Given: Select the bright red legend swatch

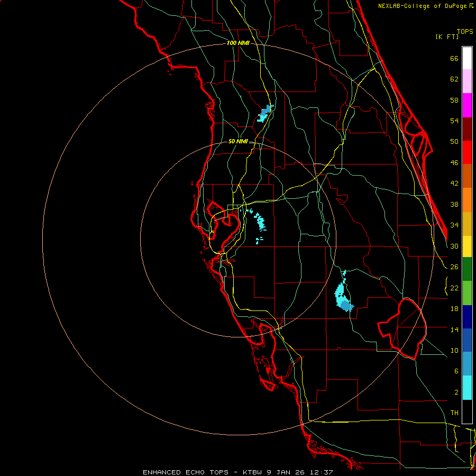Looking at the screenshot, I should 467,152.
